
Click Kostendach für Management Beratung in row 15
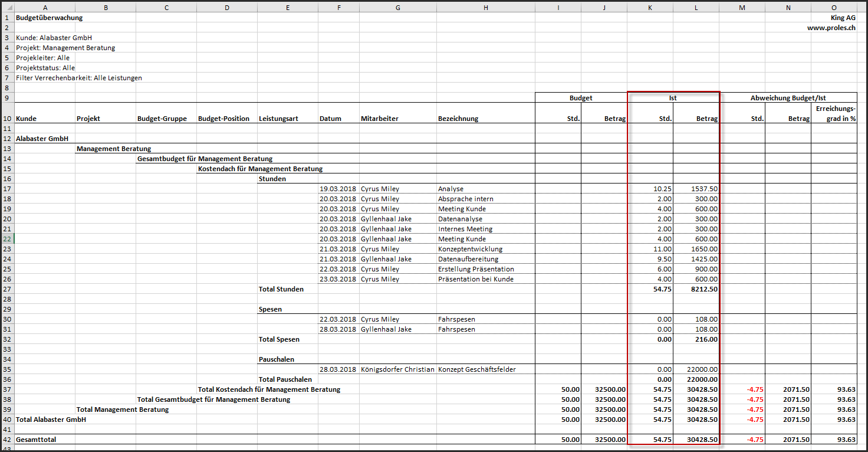point(260,169)
